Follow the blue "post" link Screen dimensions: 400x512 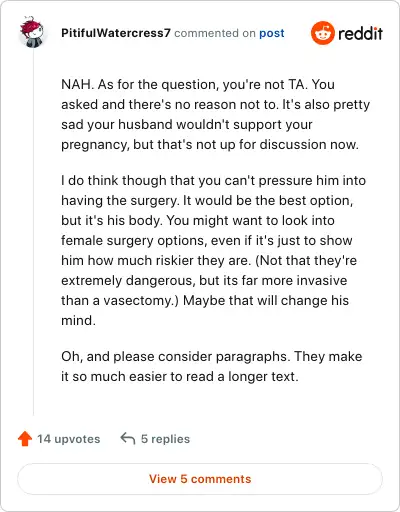pyautogui.click(x=272, y=33)
